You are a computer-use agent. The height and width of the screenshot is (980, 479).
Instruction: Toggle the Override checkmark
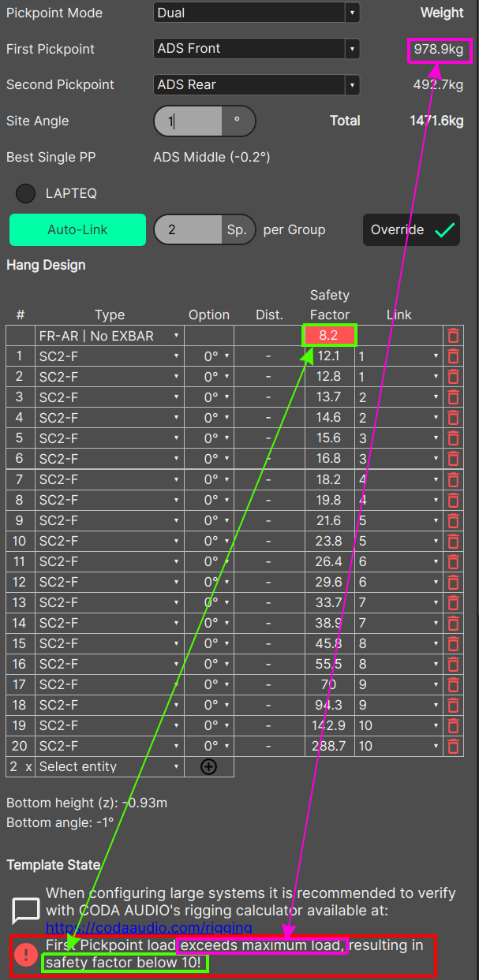(x=411, y=230)
